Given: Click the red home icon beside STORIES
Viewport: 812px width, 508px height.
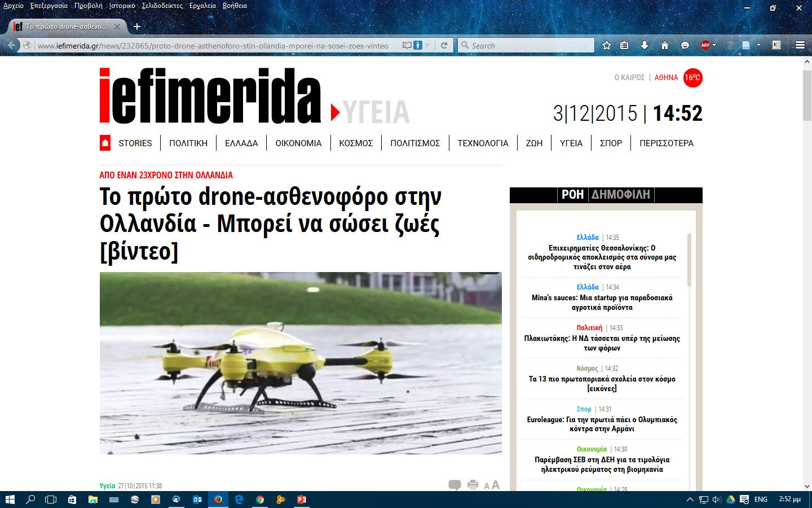Looking at the screenshot, I should 105,143.
